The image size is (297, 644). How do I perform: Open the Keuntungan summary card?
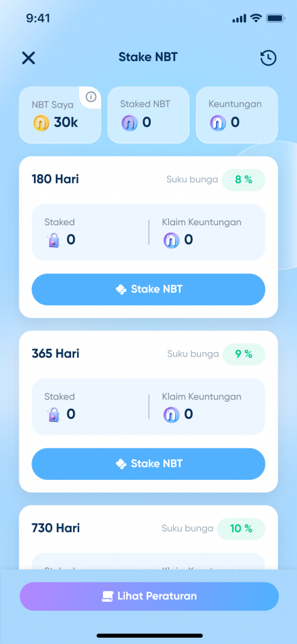[237, 115]
